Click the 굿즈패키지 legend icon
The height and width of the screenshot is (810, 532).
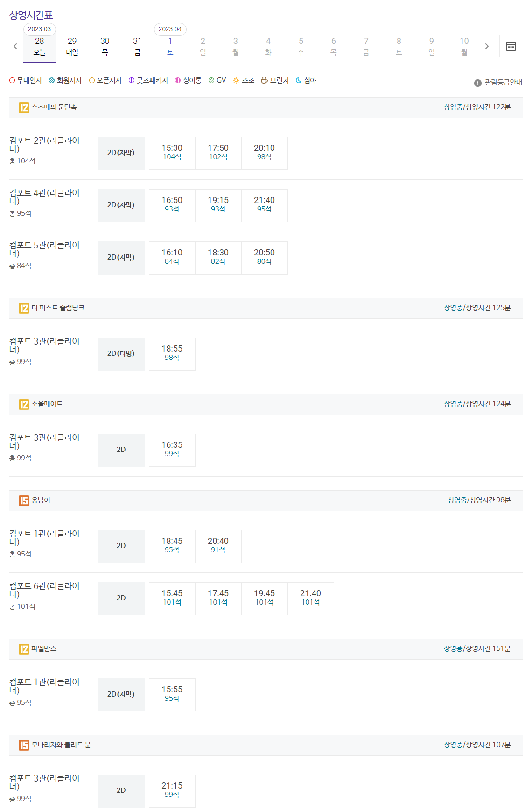pos(132,80)
